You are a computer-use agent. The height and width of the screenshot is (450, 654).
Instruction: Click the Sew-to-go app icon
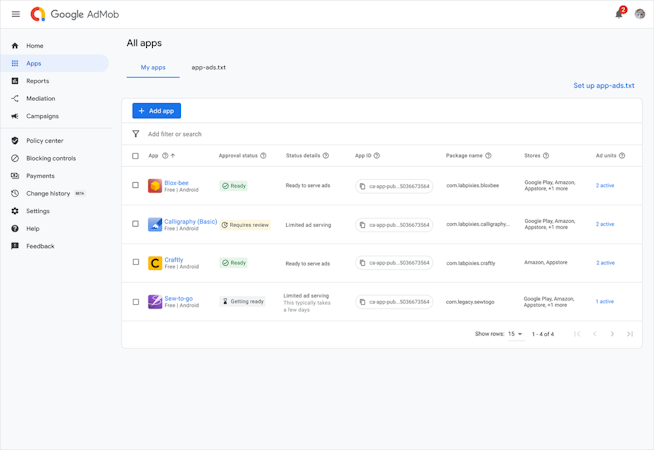(155, 302)
